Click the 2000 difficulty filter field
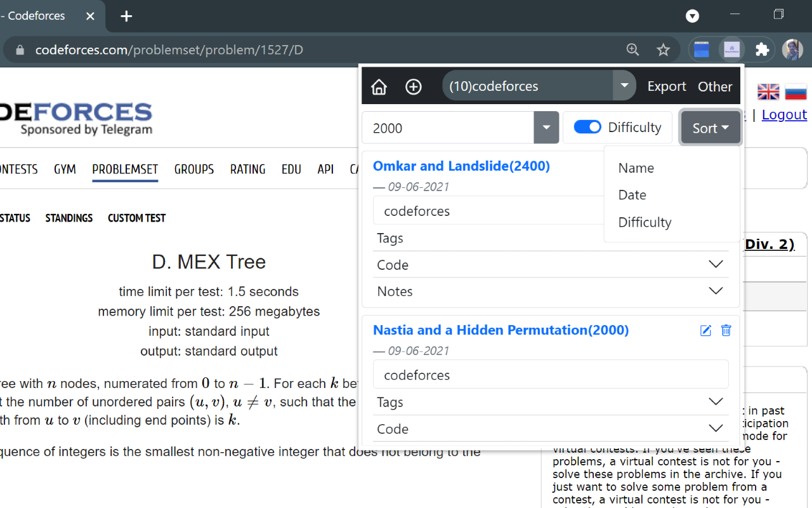The width and height of the screenshot is (812, 508). coord(448,128)
